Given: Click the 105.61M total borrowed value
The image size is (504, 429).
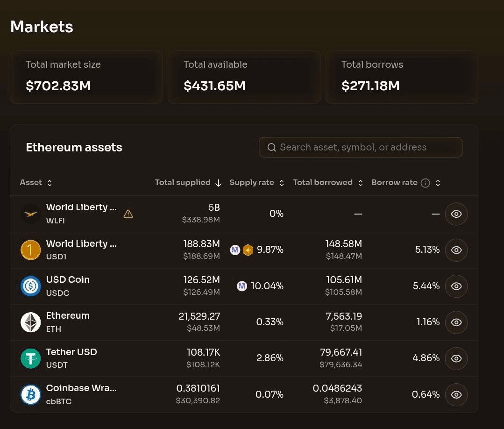Looking at the screenshot, I should point(344,280).
